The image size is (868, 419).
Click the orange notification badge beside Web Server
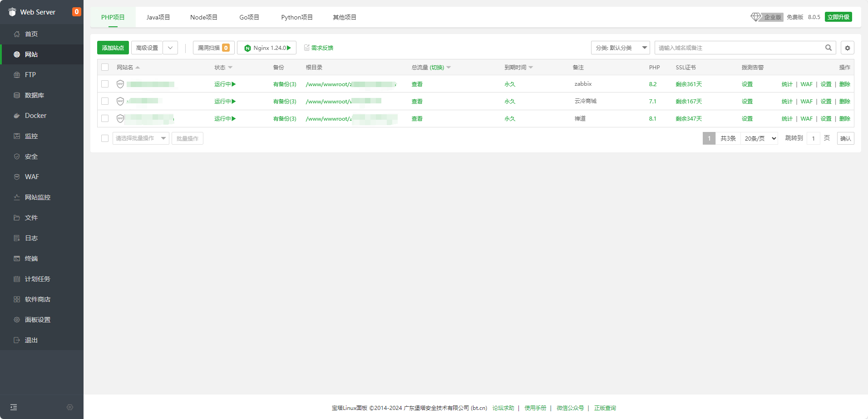tap(77, 12)
